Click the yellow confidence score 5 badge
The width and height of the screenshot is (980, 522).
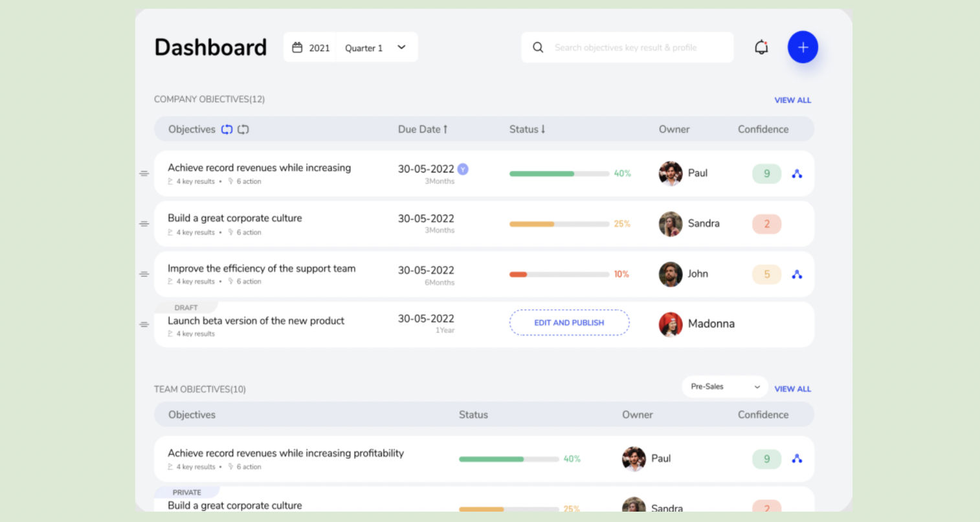coord(767,275)
